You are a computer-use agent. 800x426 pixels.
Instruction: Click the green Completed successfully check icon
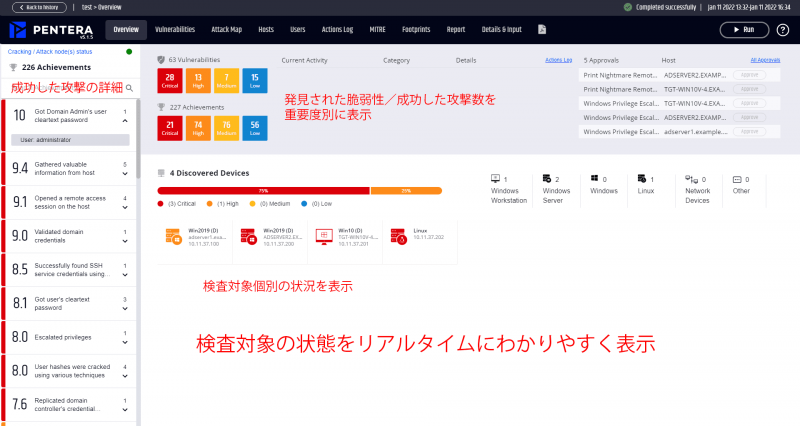click(628, 7)
